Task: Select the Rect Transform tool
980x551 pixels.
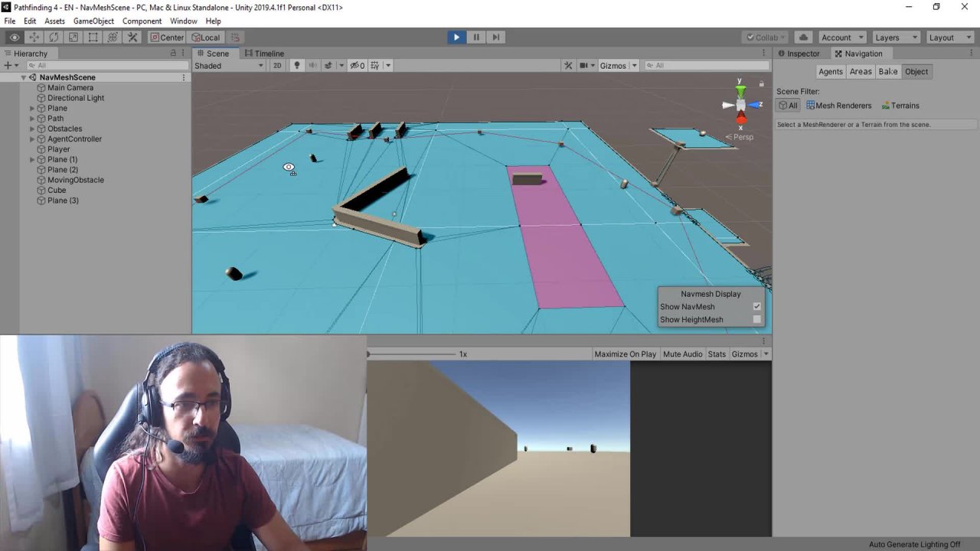Action: pos(93,37)
